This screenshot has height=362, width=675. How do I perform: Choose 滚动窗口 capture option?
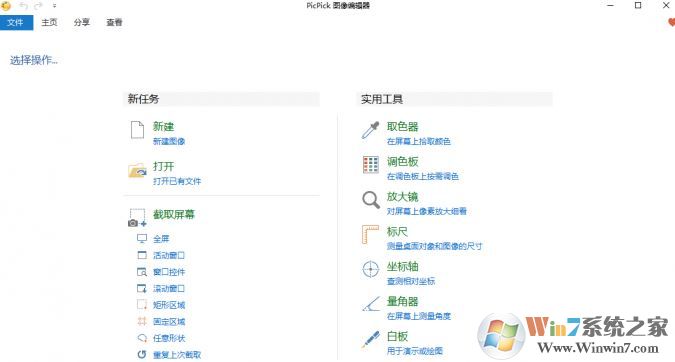point(169,288)
